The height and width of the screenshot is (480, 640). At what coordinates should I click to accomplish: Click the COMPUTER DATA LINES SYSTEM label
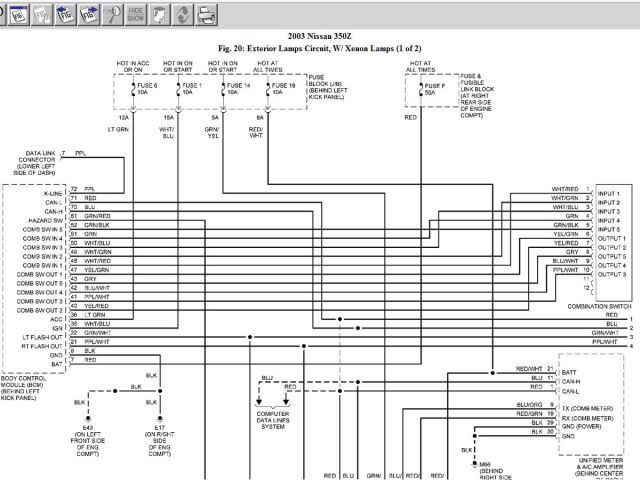272,420
